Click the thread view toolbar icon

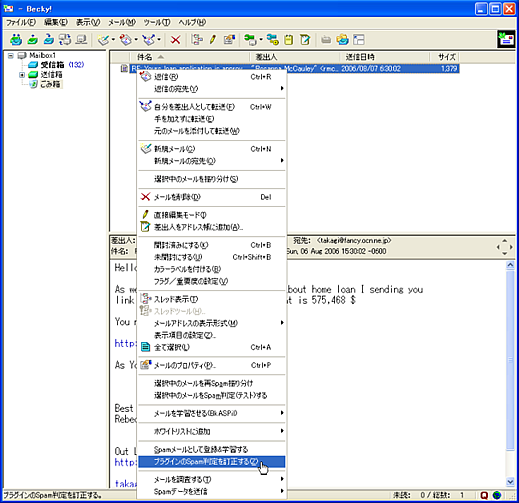coord(197,40)
